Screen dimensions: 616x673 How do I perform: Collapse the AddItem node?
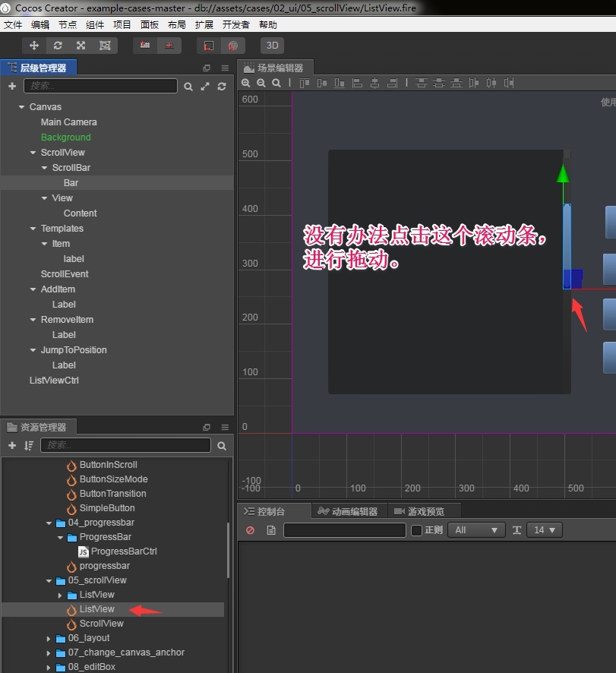tap(33, 289)
